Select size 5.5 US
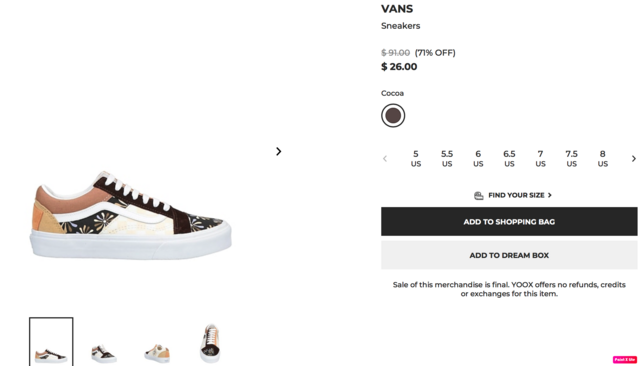640x366 pixels. click(x=447, y=159)
